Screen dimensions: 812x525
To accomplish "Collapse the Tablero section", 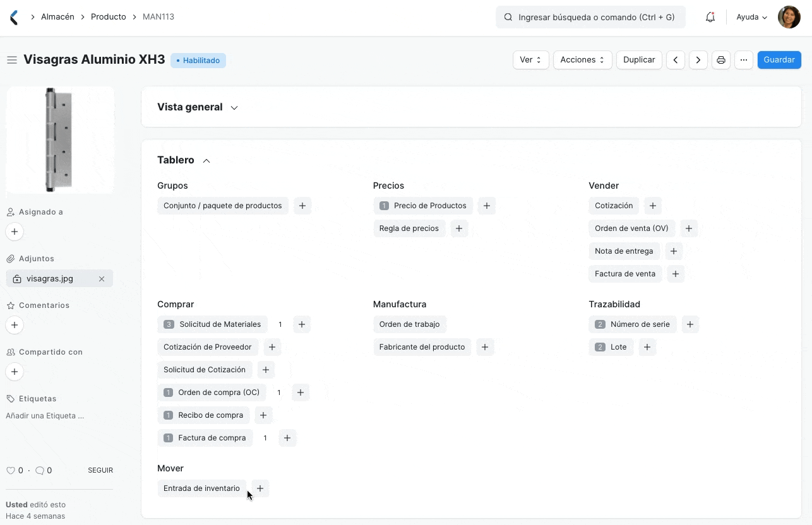I will (x=184, y=160).
